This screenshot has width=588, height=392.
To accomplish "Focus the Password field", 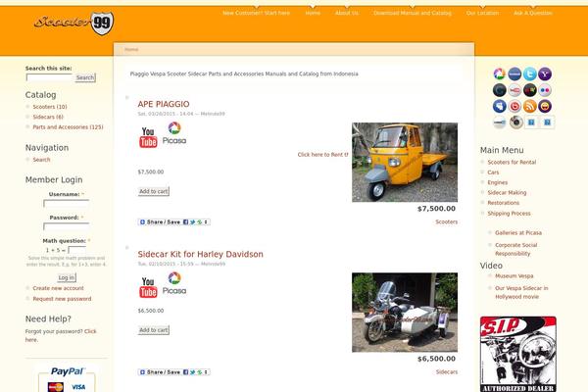I will pyautogui.click(x=67, y=226).
